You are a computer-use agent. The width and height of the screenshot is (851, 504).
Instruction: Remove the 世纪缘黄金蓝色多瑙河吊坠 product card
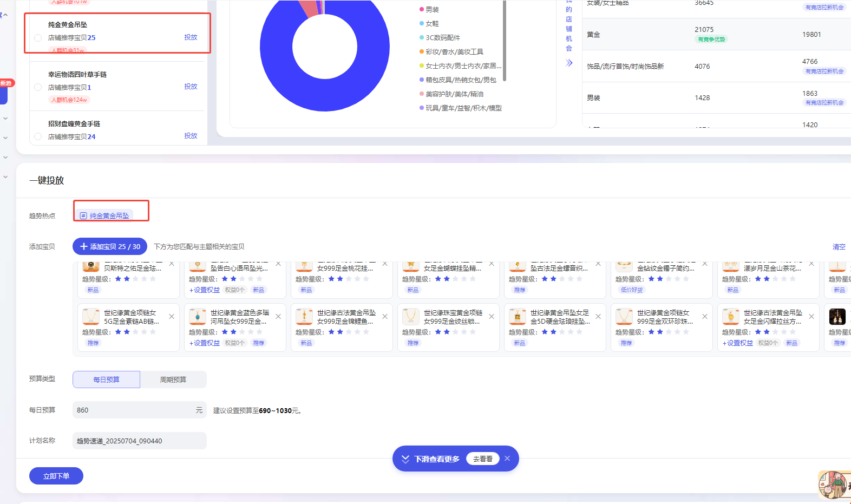(278, 317)
